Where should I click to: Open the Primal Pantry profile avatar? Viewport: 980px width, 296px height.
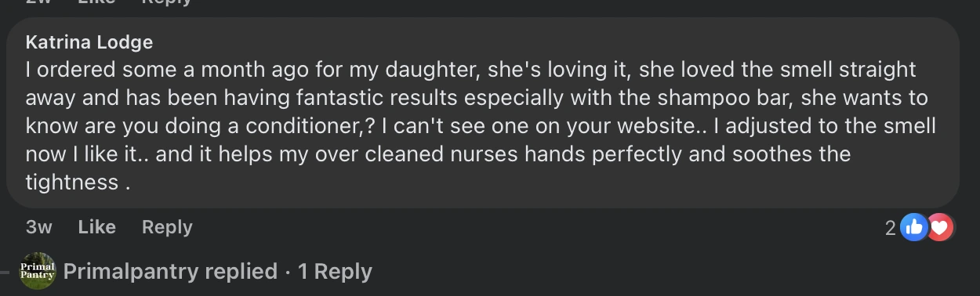point(38,271)
